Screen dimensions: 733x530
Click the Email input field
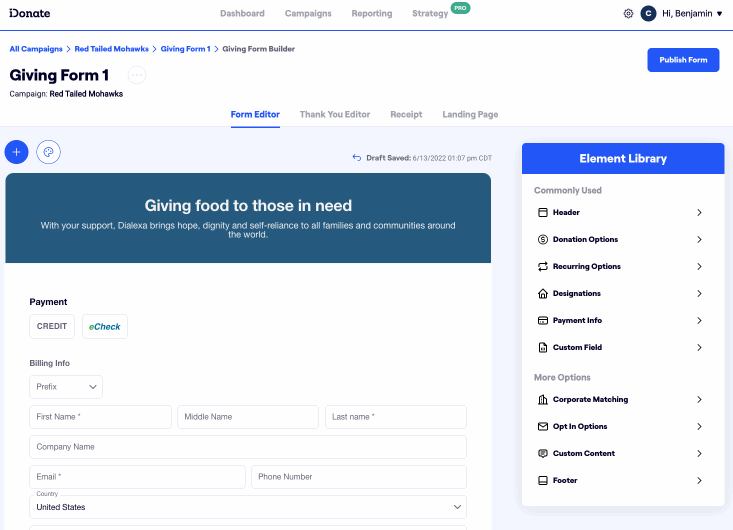pyautogui.click(x=137, y=477)
